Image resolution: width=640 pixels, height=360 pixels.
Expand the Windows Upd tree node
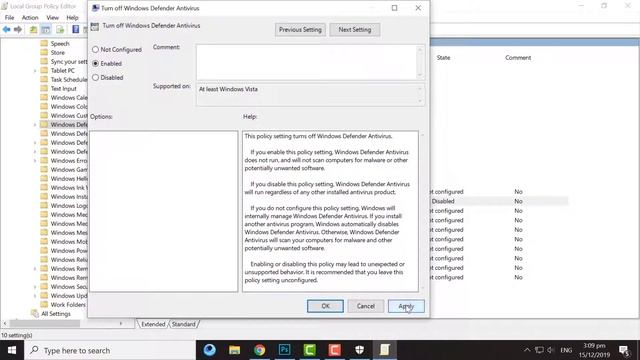click(35, 296)
